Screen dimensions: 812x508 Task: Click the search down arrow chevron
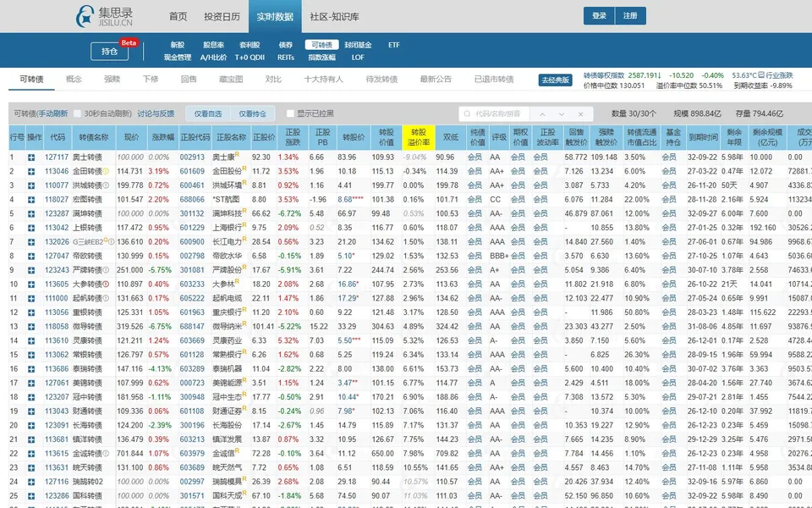[x=562, y=114]
